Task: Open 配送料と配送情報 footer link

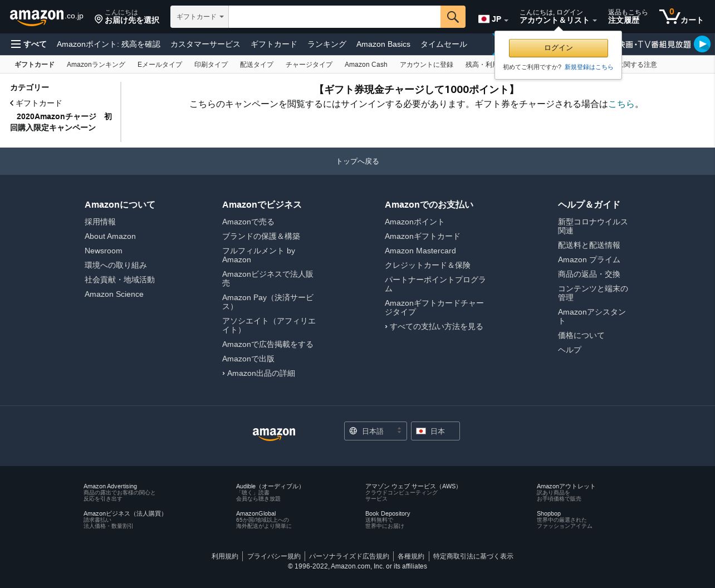Action: click(589, 245)
